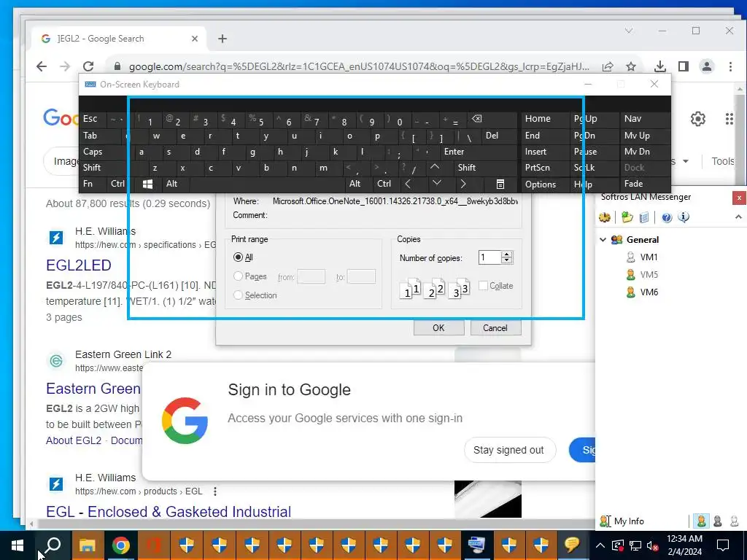
Task: Show hidden system tray icons
Action: pos(600,545)
